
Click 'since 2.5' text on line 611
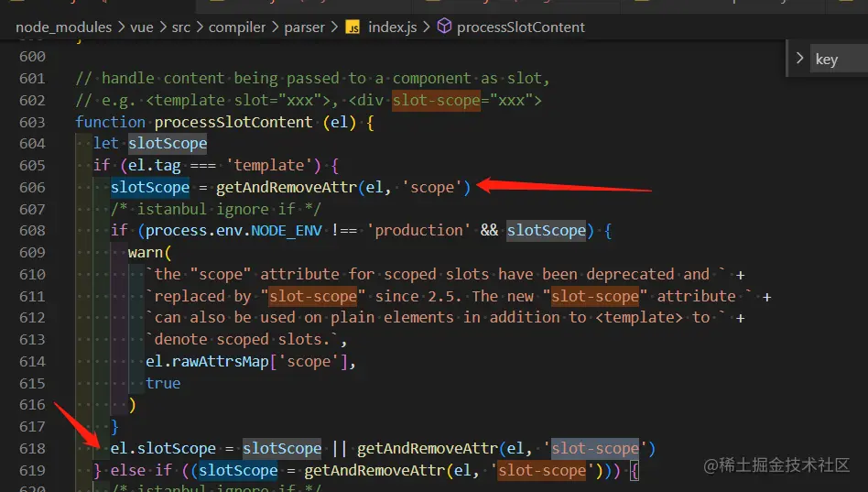coord(418,297)
